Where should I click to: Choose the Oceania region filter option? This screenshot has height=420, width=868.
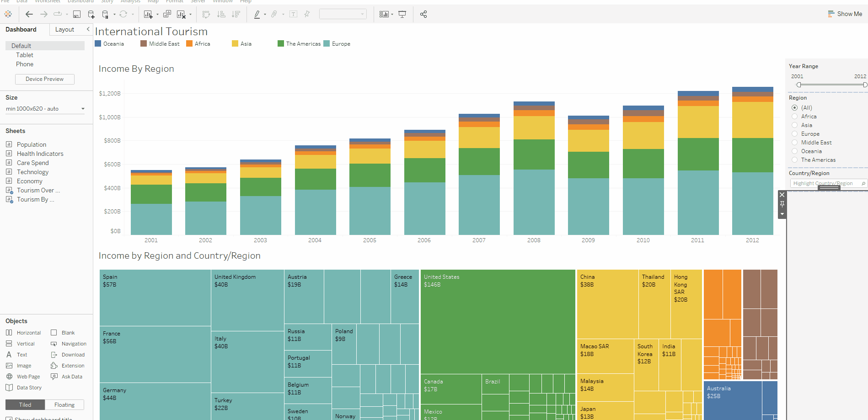pyautogui.click(x=794, y=151)
